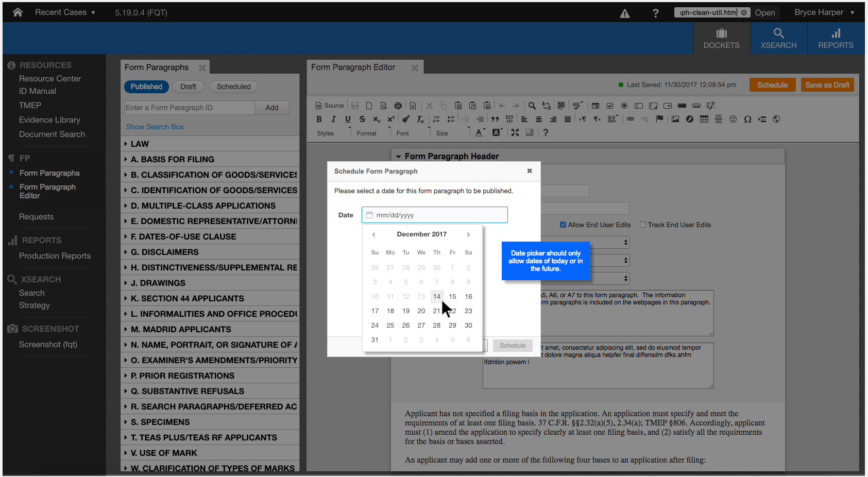This screenshot has width=868, height=477.
Task: Open the editor help question icon
Action: click(x=546, y=132)
